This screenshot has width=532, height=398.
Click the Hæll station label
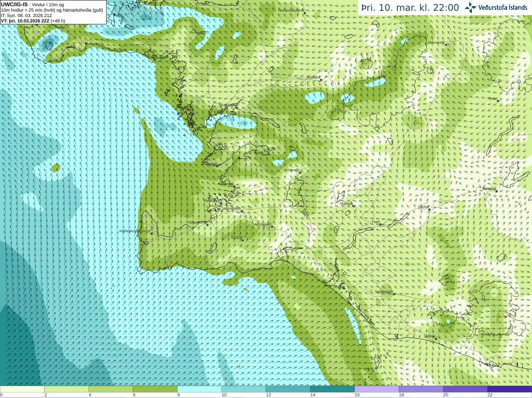tap(376, 222)
